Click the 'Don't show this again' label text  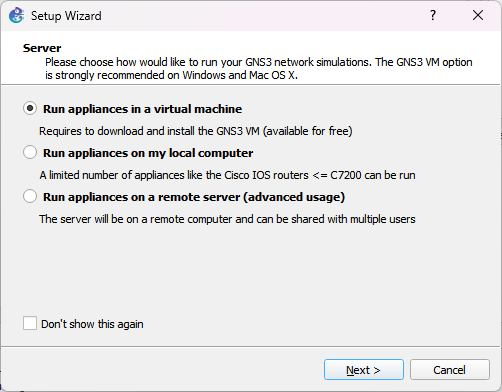point(92,324)
